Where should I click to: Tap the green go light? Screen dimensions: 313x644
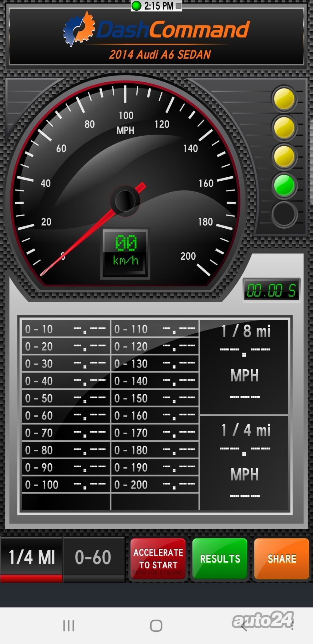point(284,185)
